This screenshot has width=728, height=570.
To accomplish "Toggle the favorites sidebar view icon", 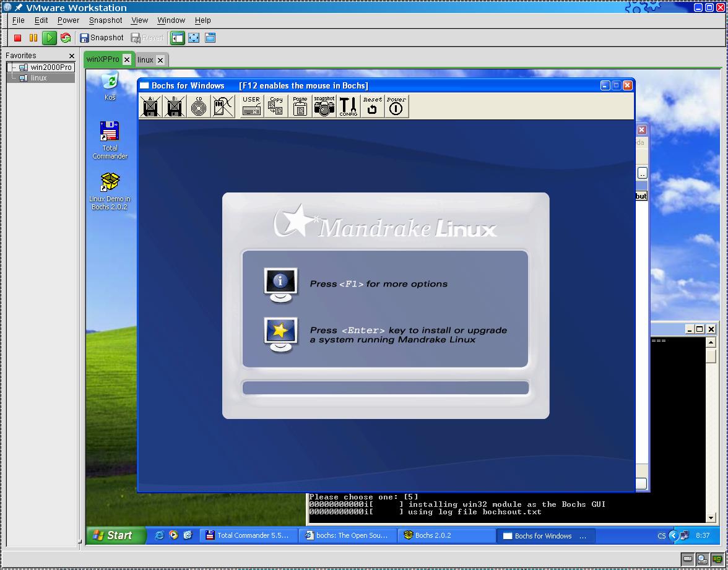I will pos(177,38).
